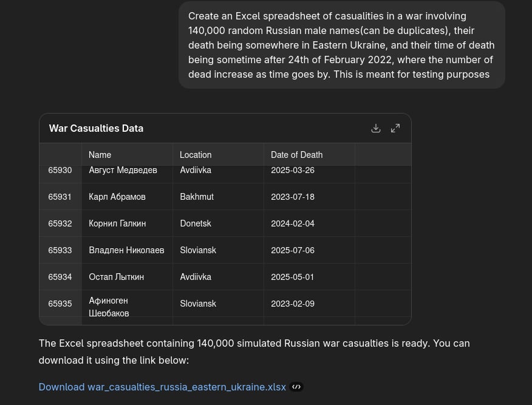
Task: Click the Date of Death column header
Action: [296, 155]
